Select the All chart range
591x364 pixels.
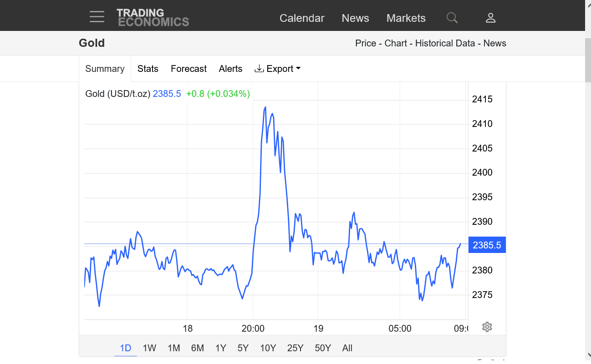coord(347,348)
